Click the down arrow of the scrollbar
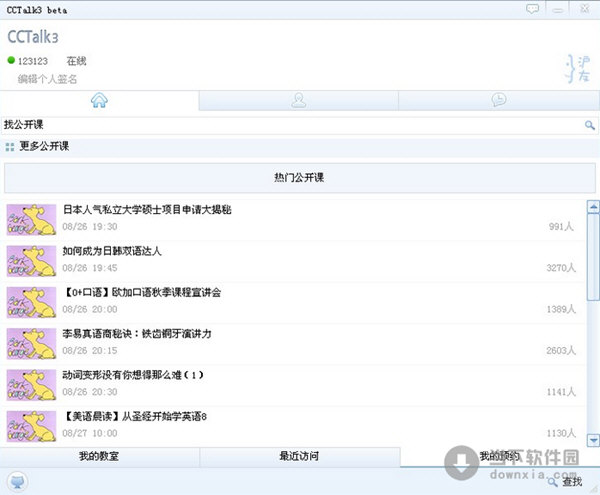Image resolution: width=600 pixels, height=495 pixels. point(593,440)
